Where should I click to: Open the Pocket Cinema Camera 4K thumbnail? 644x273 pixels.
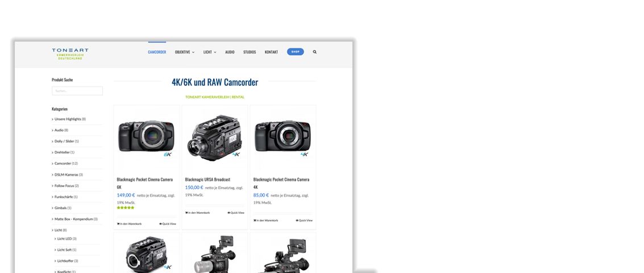[282, 138]
